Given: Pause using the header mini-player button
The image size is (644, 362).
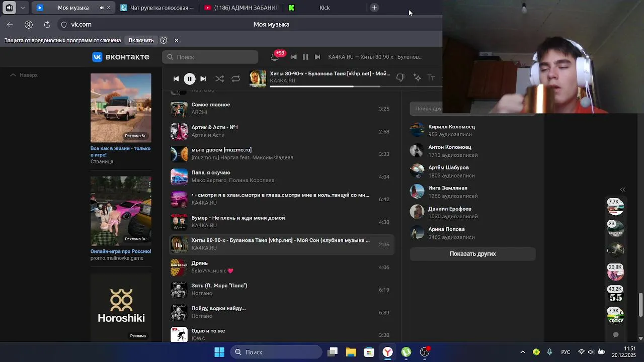Looking at the screenshot, I should click(x=305, y=57).
